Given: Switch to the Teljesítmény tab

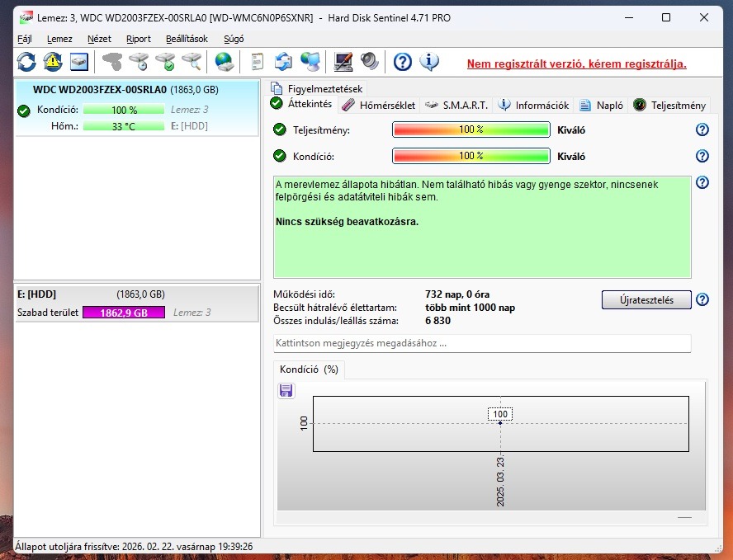Looking at the screenshot, I should tap(669, 105).
